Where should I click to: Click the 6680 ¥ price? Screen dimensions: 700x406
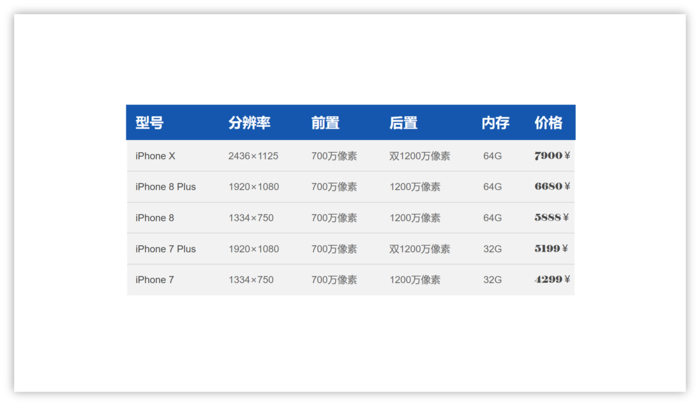coord(552,186)
